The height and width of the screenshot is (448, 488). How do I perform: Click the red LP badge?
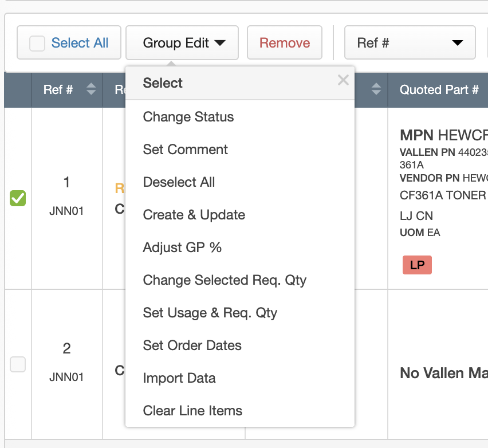tap(417, 265)
